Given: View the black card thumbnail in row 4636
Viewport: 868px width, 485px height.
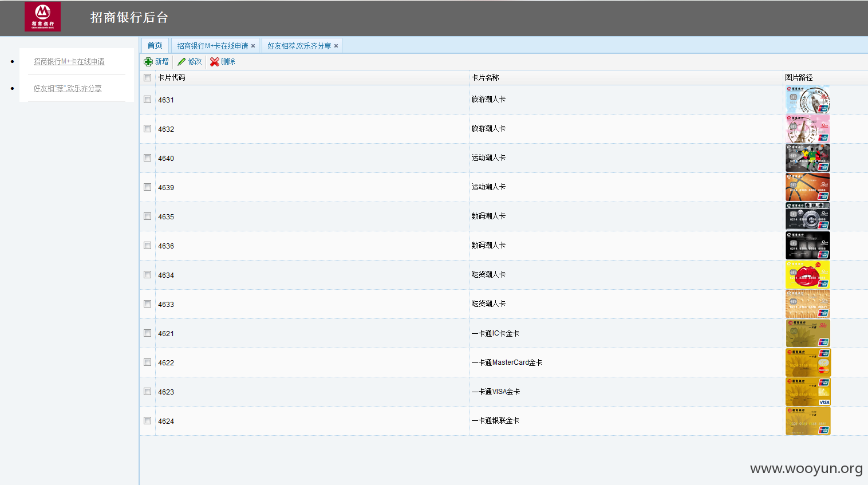Looking at the screenshot, I should pyautogui.click(x=808, y=246).
